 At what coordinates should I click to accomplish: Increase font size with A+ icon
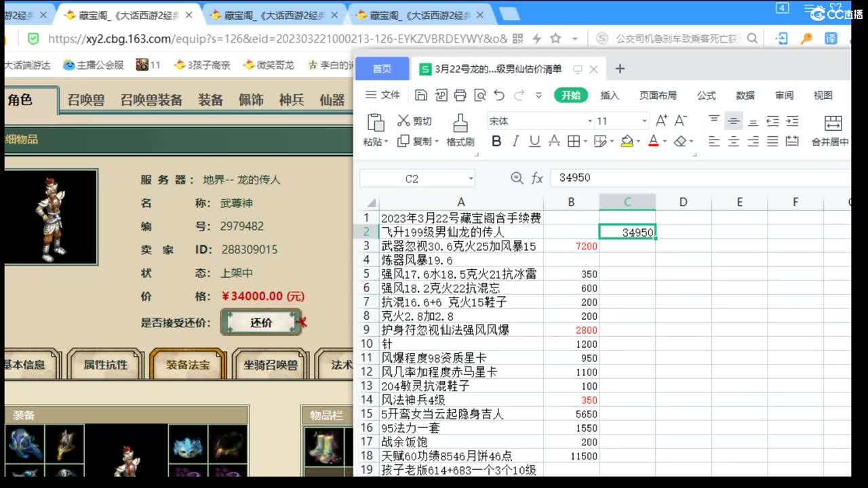[x=661, y=121]
